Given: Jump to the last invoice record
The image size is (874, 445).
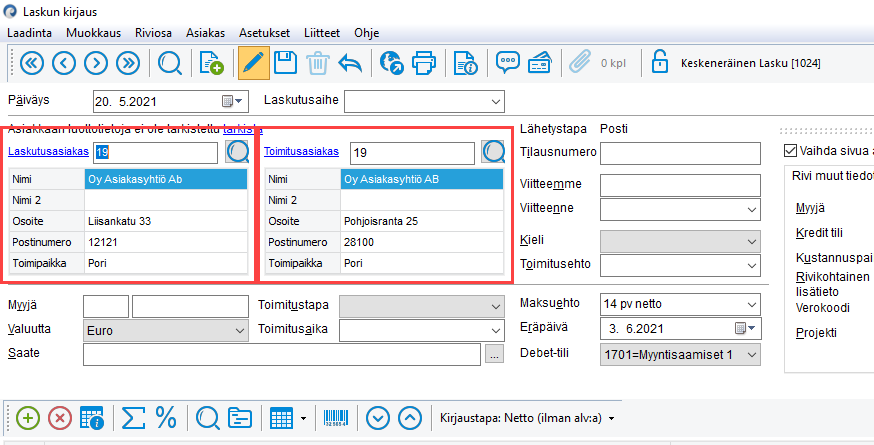Looking at the screenshot, I should point(128,64).
